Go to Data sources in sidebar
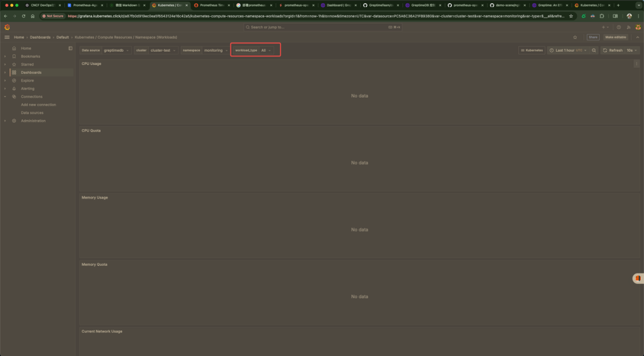The height and width of the screenshot is (356, 644). [32, 113]
